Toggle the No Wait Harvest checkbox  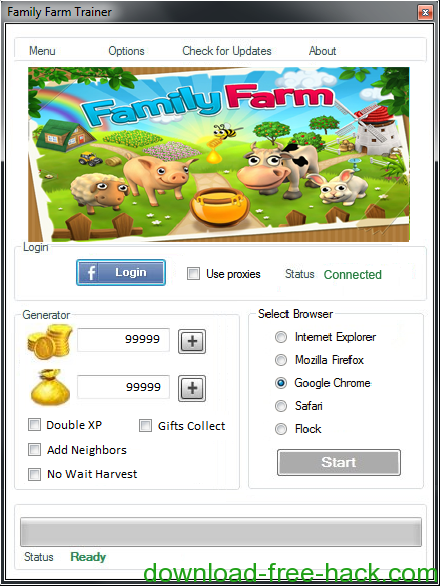tap(34, 474)
